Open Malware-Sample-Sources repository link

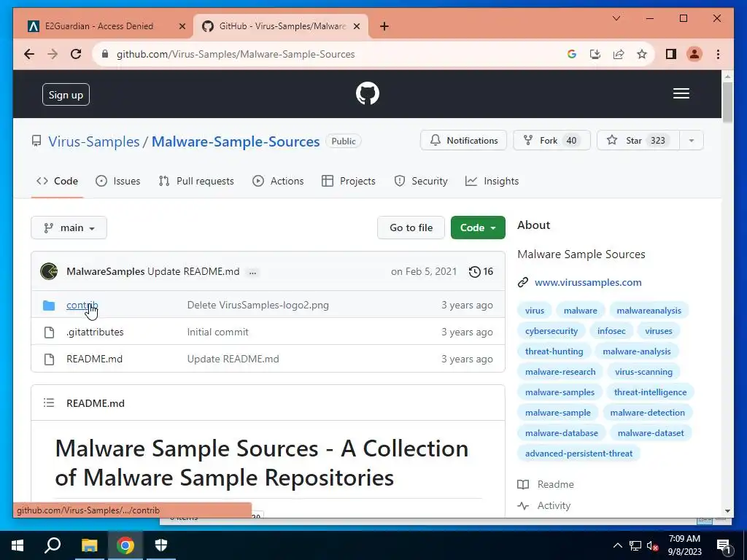(236, 141)
